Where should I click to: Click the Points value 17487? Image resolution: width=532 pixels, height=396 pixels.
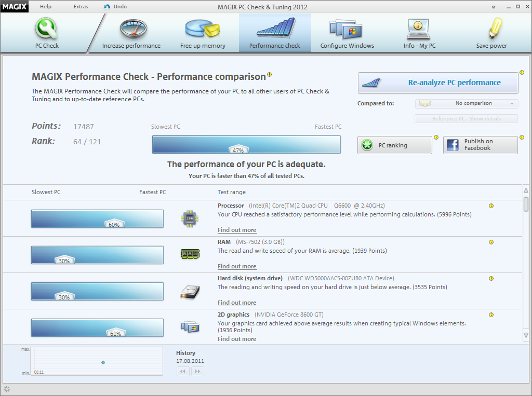[84, 127]
